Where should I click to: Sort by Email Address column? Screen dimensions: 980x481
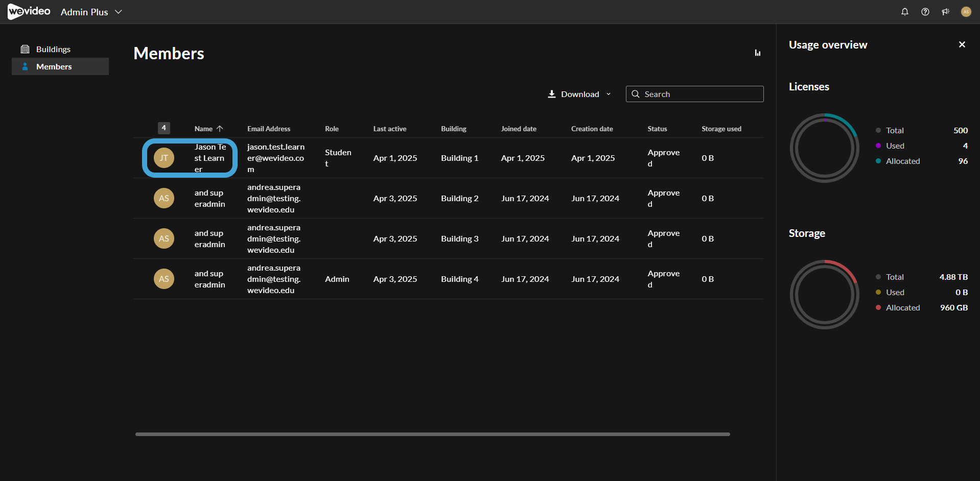click(x=269, y=129)
